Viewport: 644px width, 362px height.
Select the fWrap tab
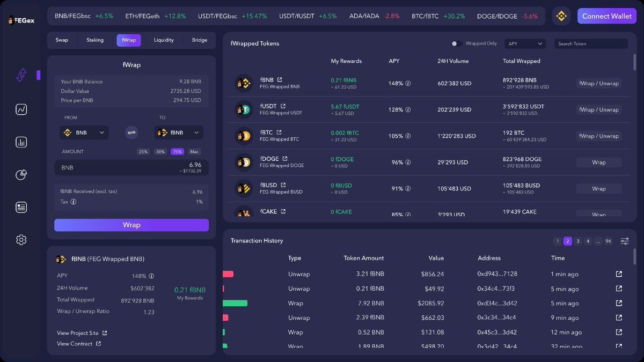tap(129, 40)
